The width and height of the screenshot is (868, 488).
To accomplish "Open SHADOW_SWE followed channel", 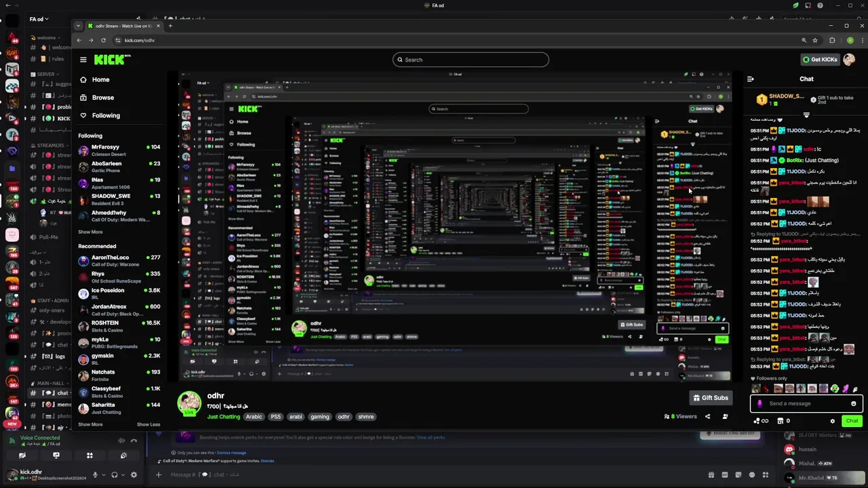I will click(x=119, y=199).
